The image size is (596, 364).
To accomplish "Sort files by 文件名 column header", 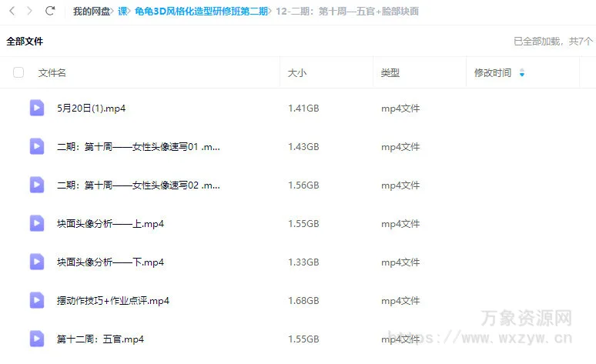I will 52,73.
